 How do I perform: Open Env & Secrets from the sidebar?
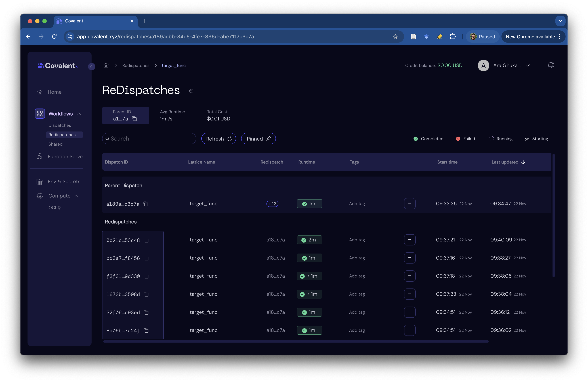click(x=64, y=181)
